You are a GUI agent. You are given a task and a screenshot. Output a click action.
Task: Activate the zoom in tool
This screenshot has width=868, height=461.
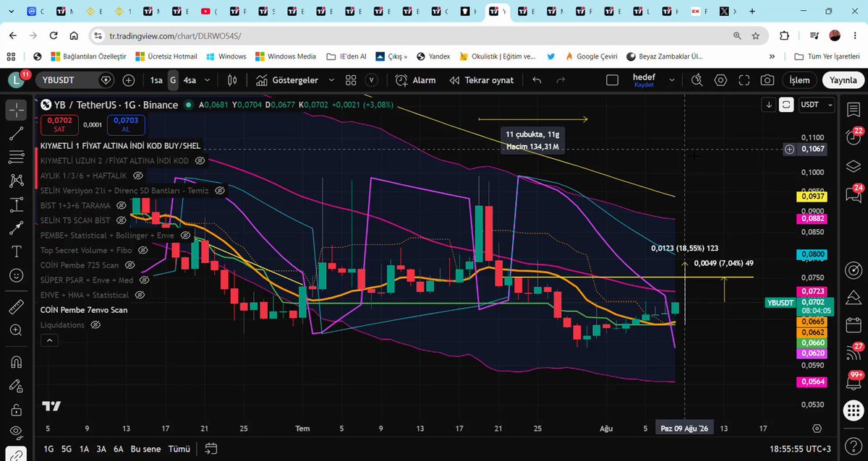[16, 331]
